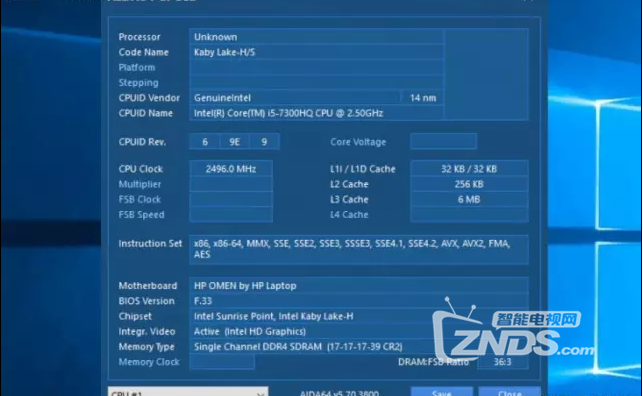
Task: Click the greyed FSB Speed label
Action: (x=141, y=214)
